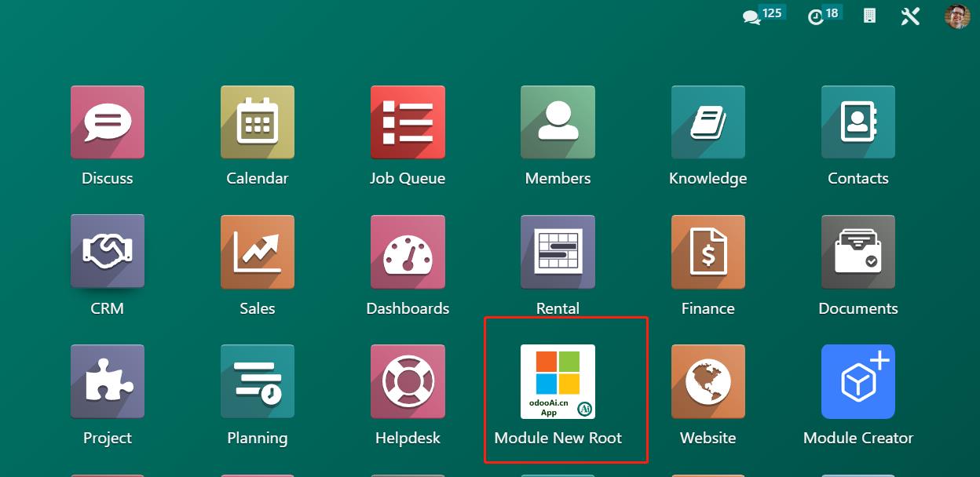Open the Knowledge app

point(708,122)
